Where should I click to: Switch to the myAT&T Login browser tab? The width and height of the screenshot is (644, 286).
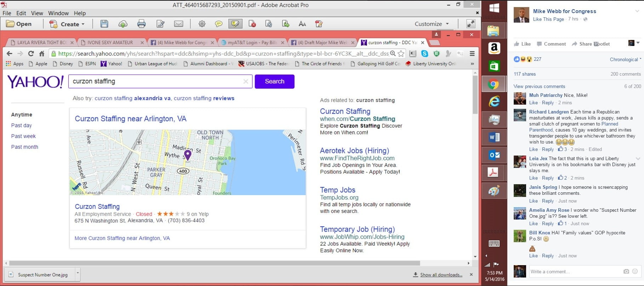coord(252,42)
